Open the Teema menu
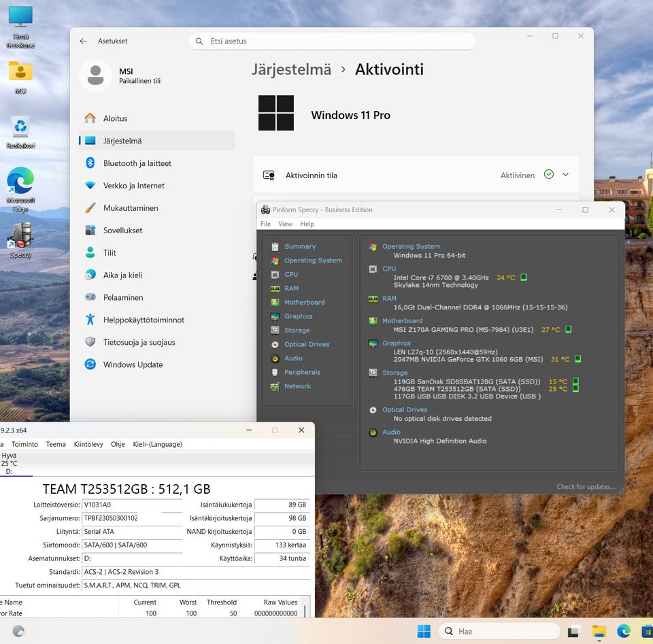 click(x=56, y=444)
